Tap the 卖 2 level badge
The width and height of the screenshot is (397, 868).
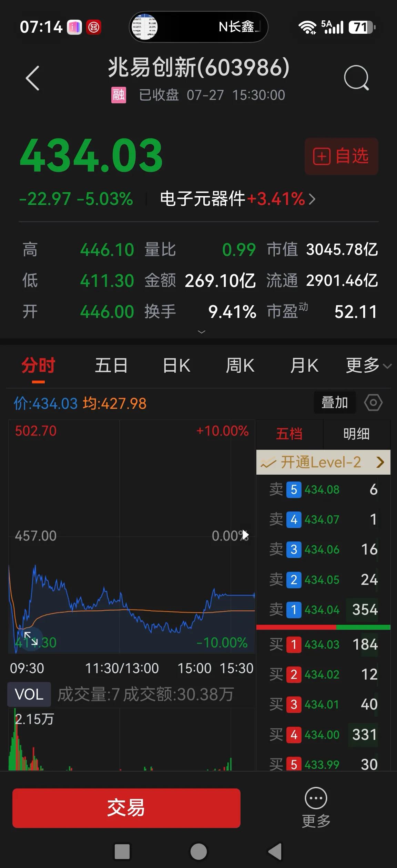click(x=294, y=580)
